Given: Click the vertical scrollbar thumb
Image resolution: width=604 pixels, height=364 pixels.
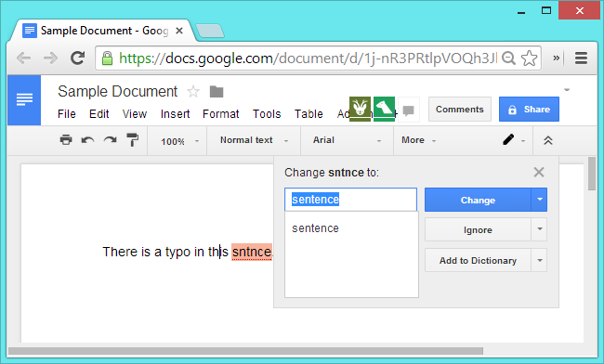Looking at the screenshot, I should click(x=592, y=174).
